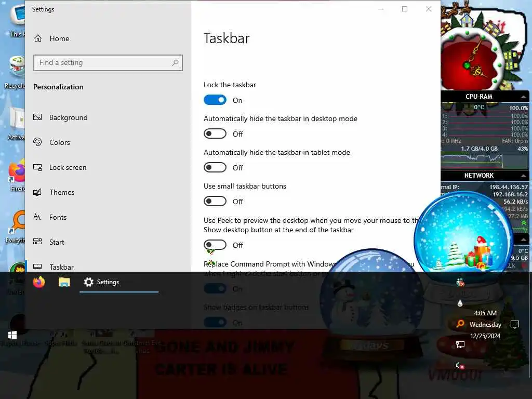
Task: Click the Everything desktop shortcut
Action: [x=16, y=228]
